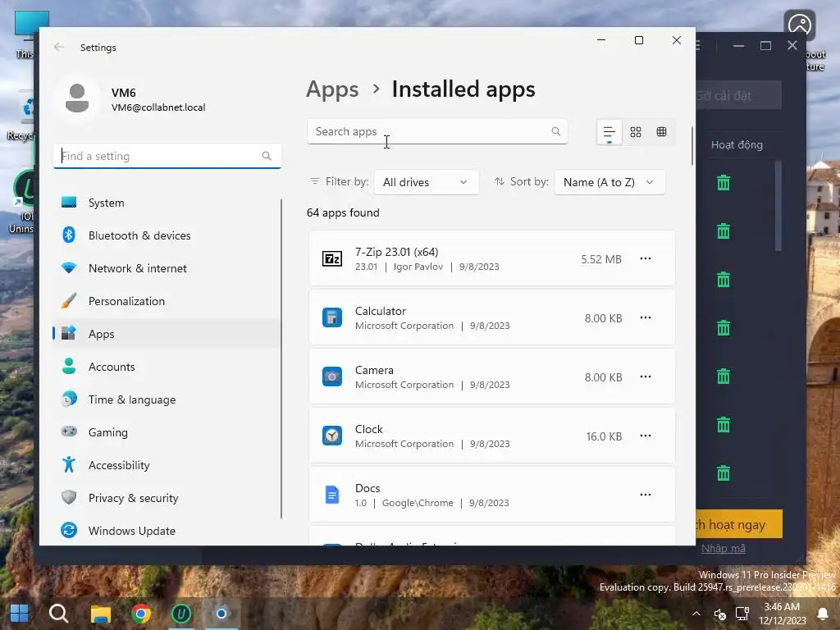
Task: Click the Network wifi icon in sidebar
Action: 69,267
